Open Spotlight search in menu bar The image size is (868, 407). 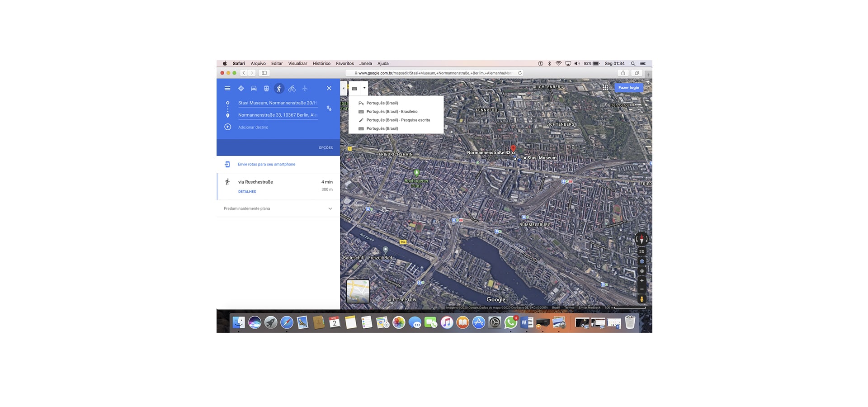(633, 64)
